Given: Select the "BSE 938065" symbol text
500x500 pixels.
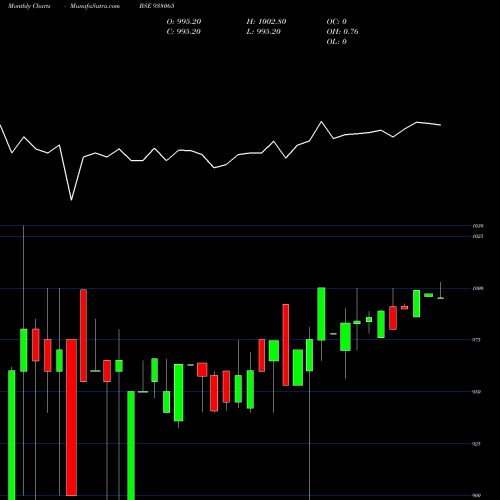Looking at the screenshot, I should [157, 6].
